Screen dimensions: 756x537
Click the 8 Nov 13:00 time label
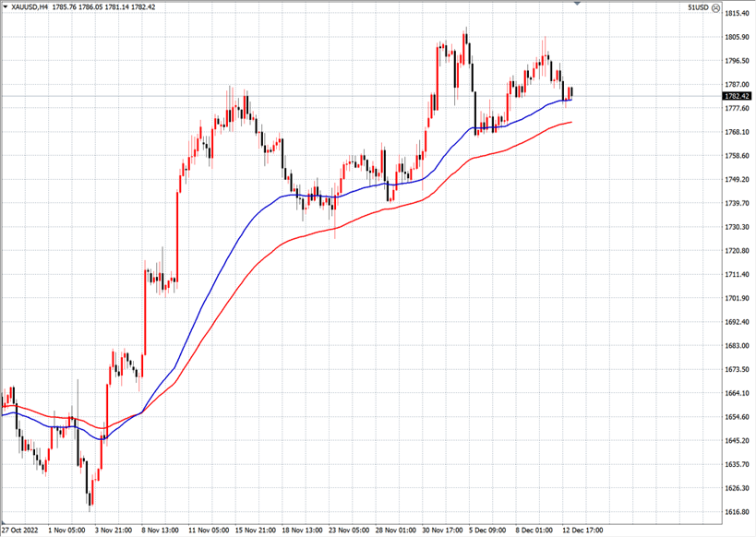159,531
